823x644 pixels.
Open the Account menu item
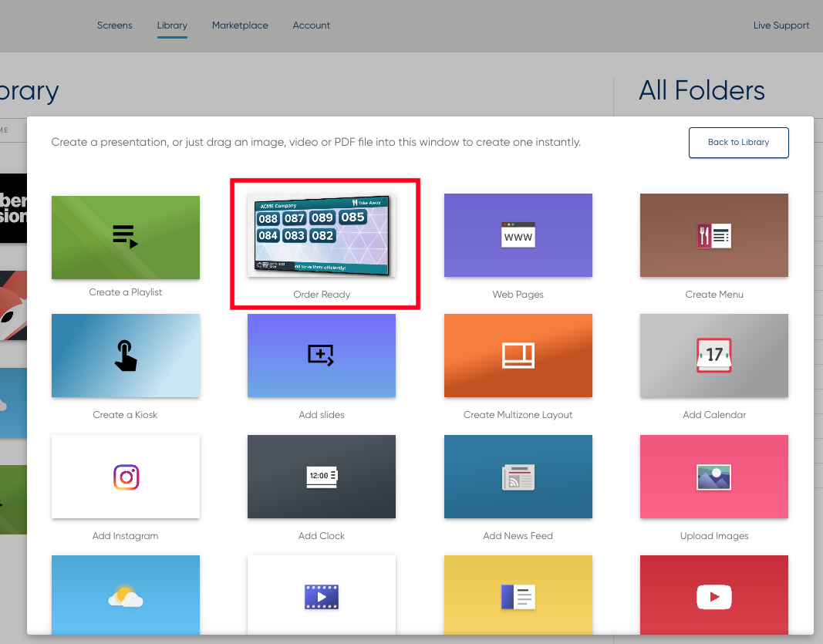[312, 25]
